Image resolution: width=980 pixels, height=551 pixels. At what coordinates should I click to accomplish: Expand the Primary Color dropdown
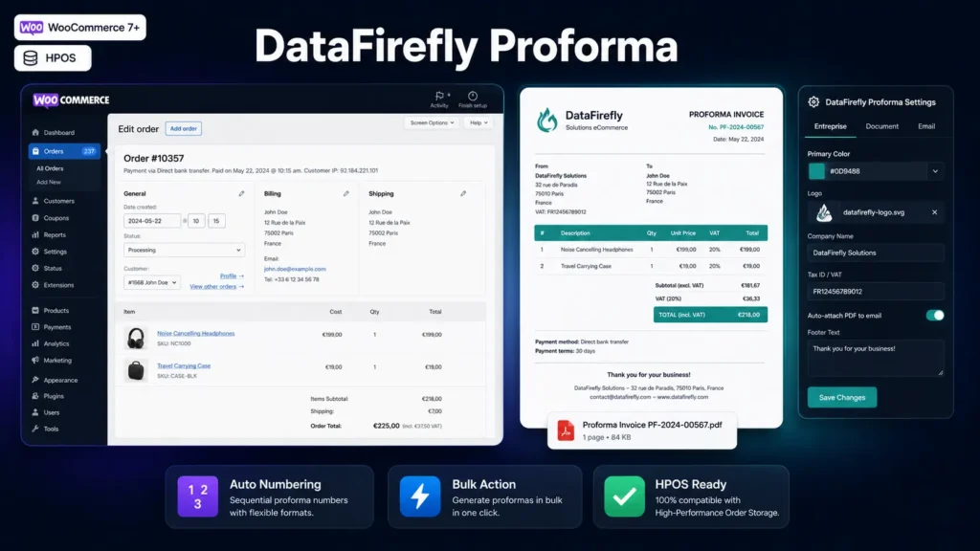click(x=935, y=171)
